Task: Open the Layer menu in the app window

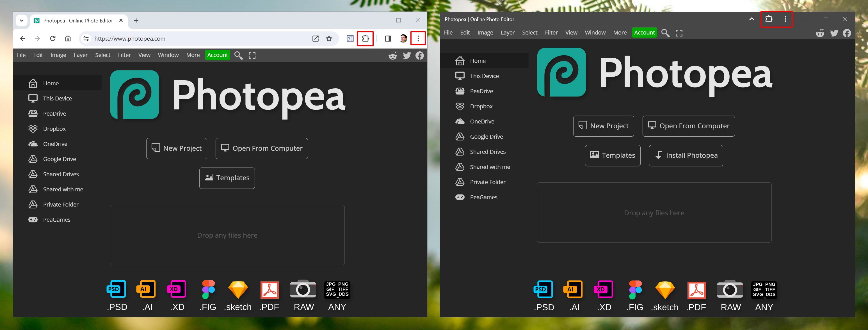Action: click(x=508, y=32)
